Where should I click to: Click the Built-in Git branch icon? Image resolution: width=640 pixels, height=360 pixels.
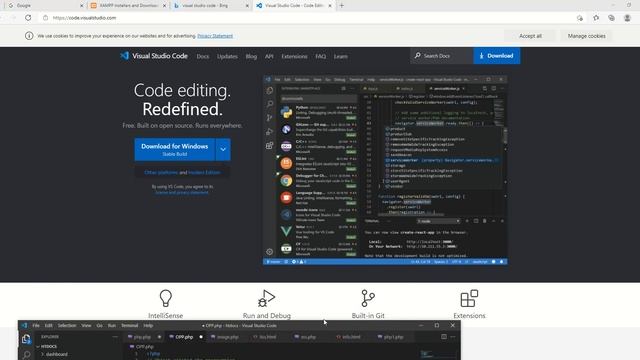(x=368, y=298)
